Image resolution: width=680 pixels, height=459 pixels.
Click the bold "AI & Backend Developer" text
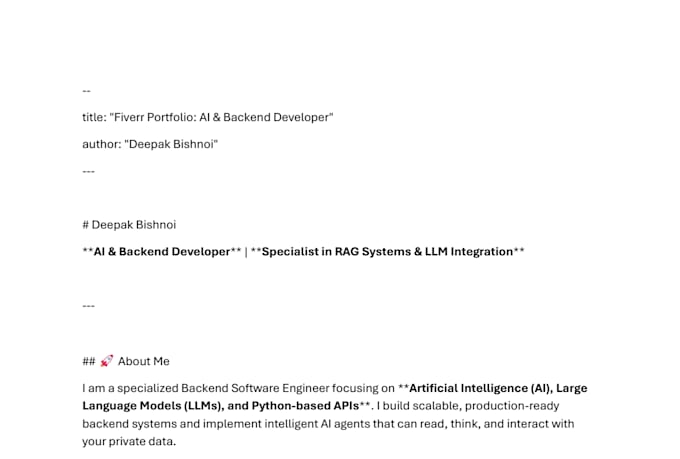(x=162, y=252)
